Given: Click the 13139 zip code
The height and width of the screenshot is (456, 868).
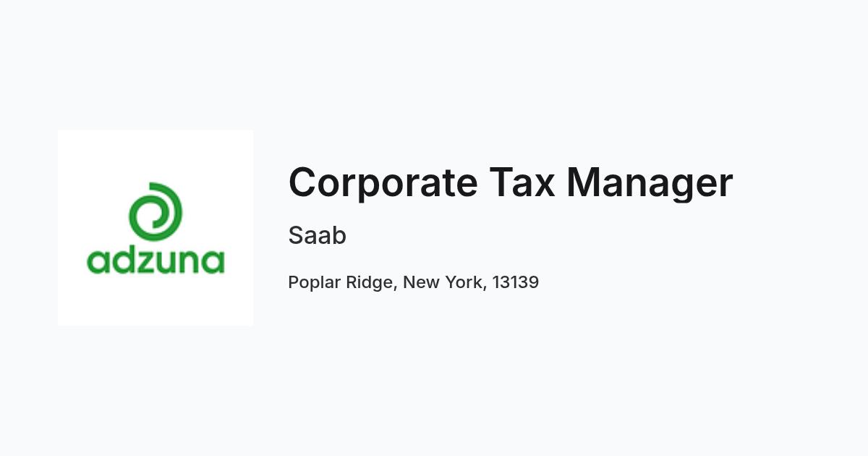Looking at the screenshot, I should click(x=516, y=282).
